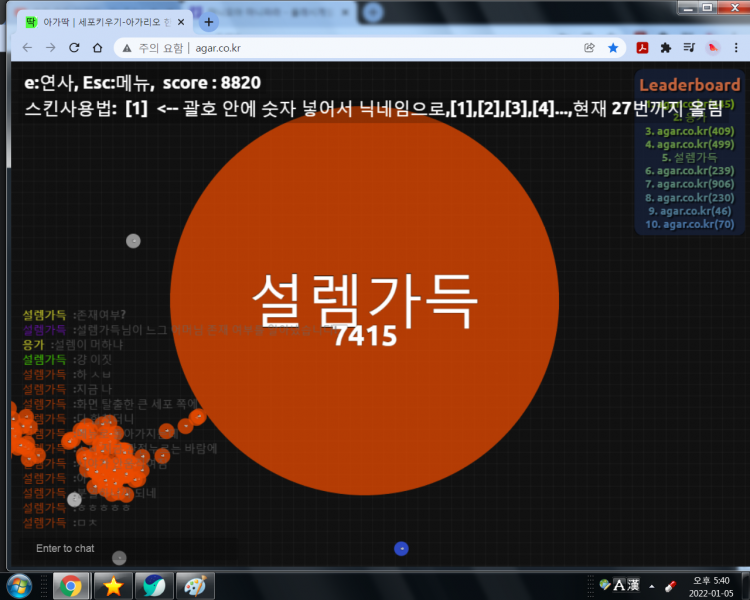750x600 pixels.
Task: Toggle the blue bookmark star
Action: click(x=613, y=48)
